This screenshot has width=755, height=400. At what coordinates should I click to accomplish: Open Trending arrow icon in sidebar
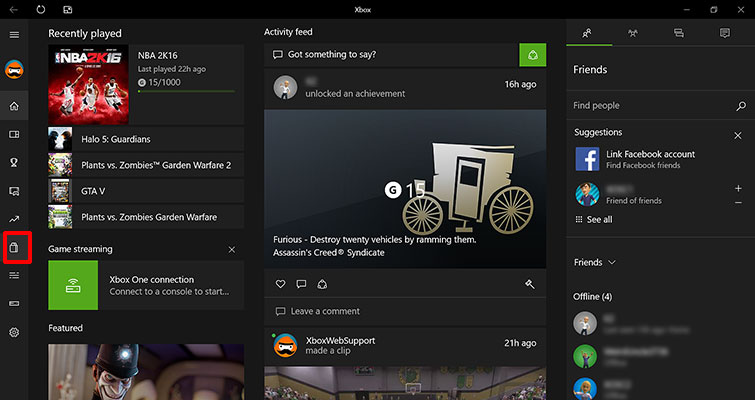coord(14,219)
